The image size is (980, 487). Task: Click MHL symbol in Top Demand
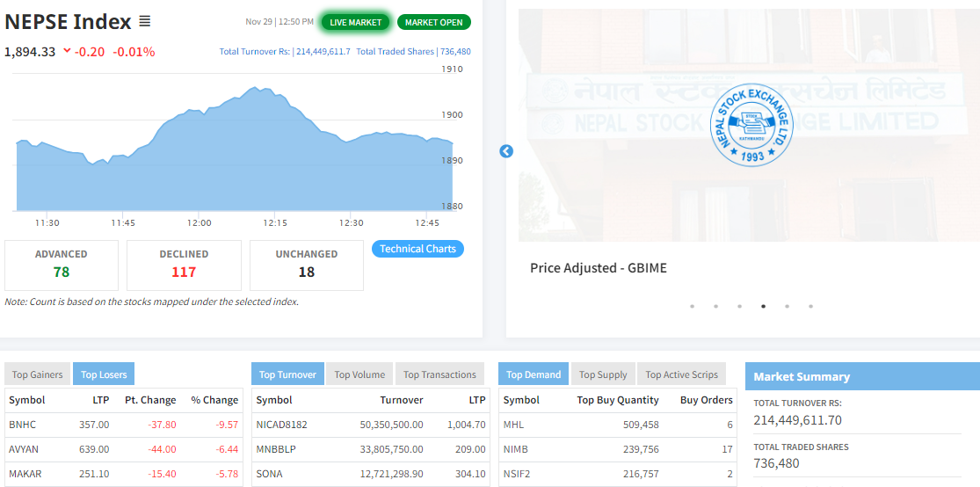514,425
